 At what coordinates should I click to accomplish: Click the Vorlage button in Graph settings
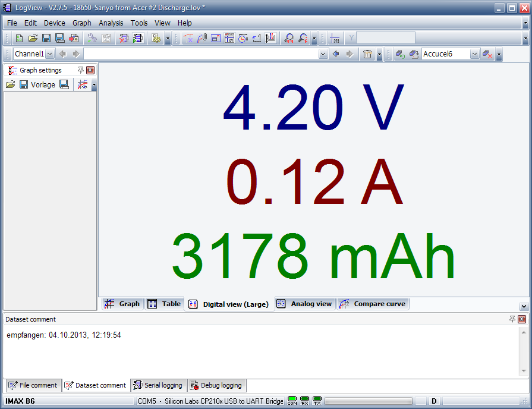(43, 84)
